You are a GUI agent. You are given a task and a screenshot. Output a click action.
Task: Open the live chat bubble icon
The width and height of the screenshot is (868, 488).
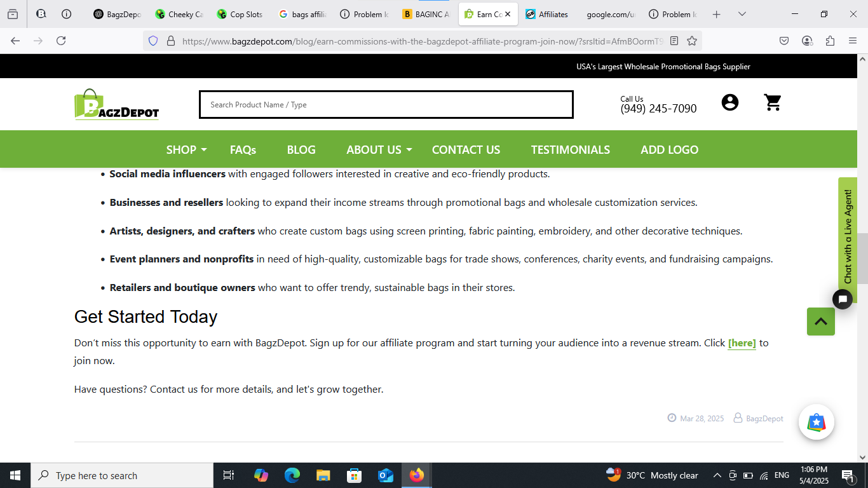click(x=843, y=299)
